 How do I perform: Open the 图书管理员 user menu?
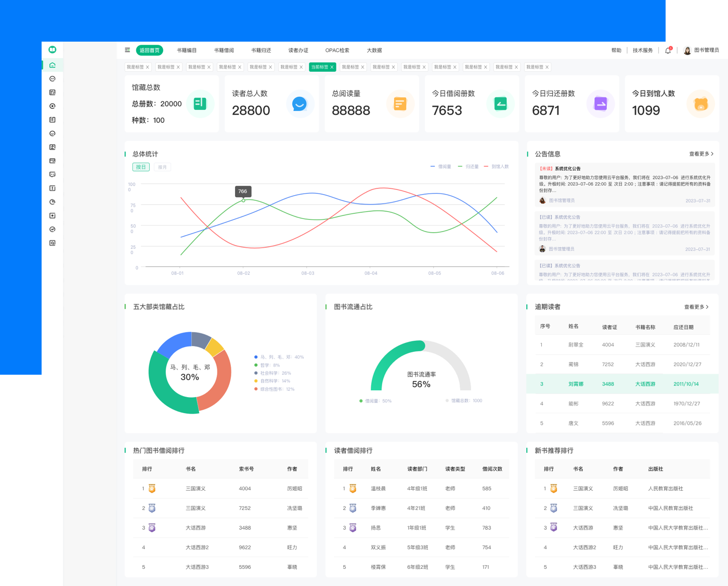pos(701,50)
